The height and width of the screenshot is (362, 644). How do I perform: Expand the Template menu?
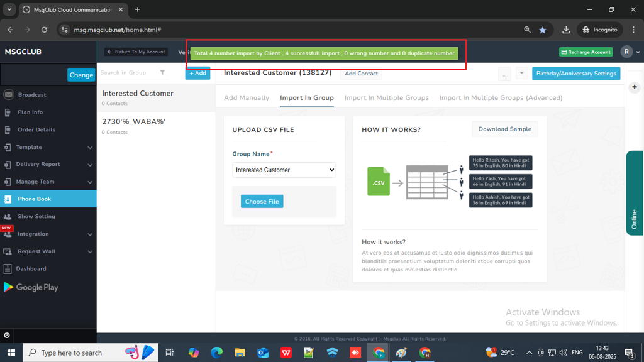coord(48,147)
